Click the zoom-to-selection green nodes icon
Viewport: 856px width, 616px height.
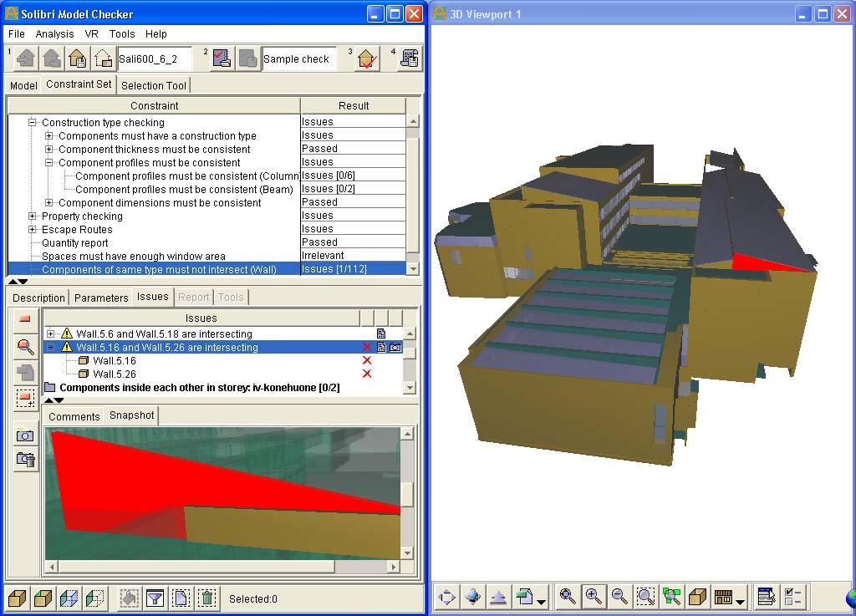coord(671,596)
